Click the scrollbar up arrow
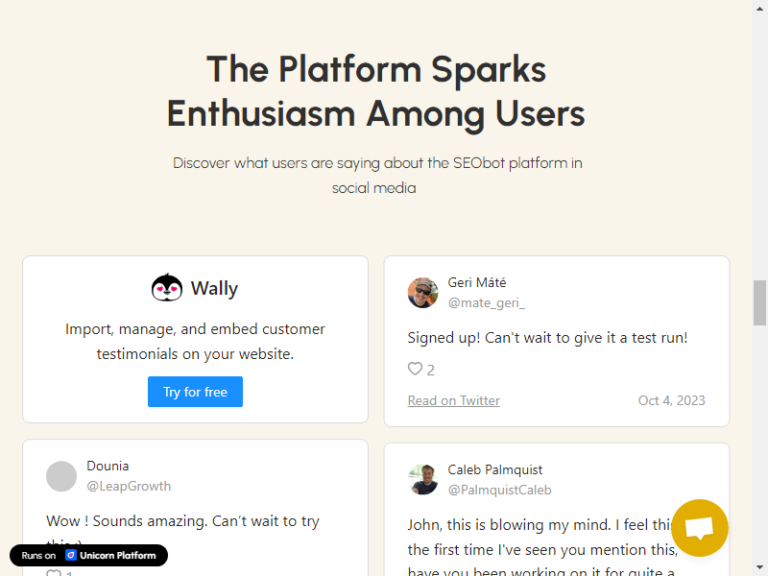The image size is (768, 576). pos(760,6)
